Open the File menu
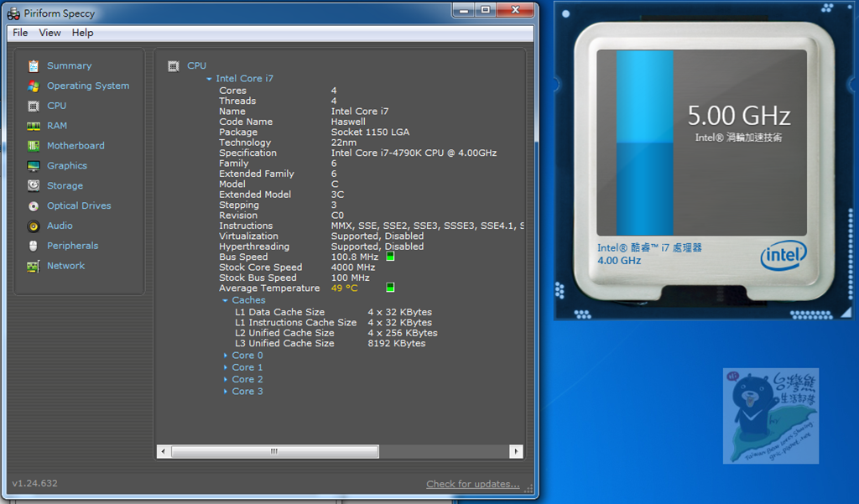This screenshot has height=504, width=859. (20, 33)
